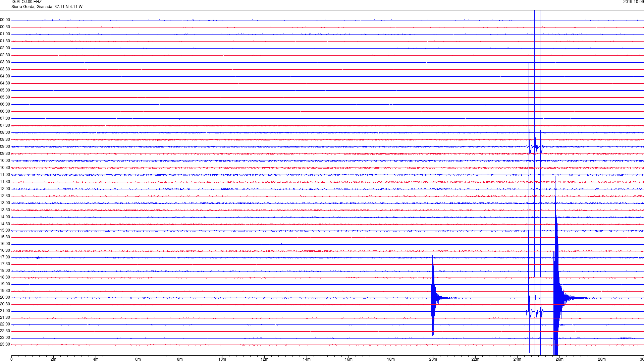Select the 17:00 trace time label
644x362 pixels.
pos(5,257)
